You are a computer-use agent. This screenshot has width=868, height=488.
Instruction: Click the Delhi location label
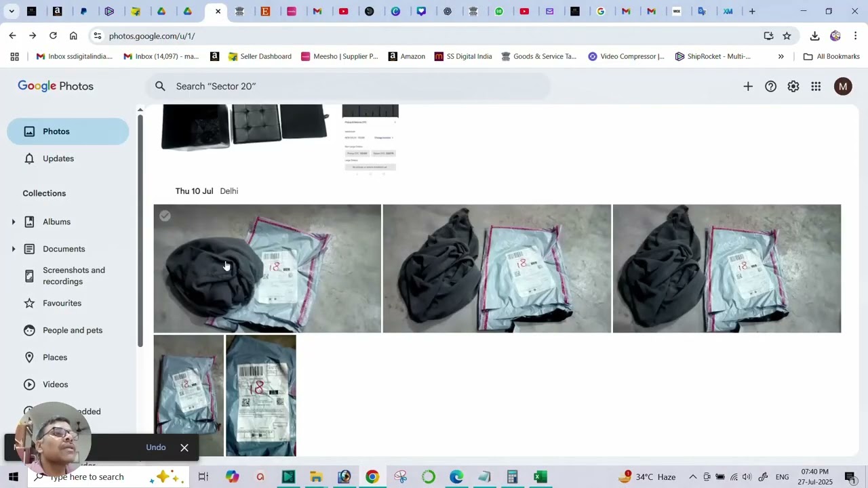(x=229, y=191)
